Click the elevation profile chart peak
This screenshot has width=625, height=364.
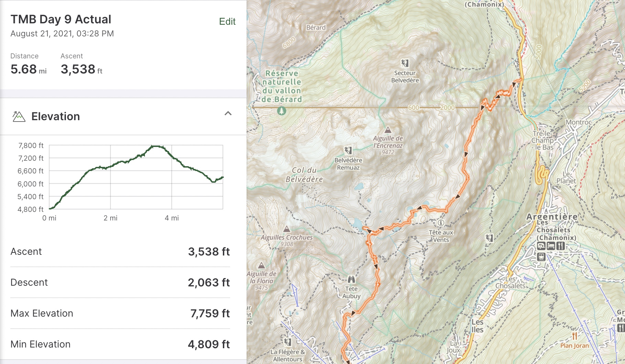point(156,146)
